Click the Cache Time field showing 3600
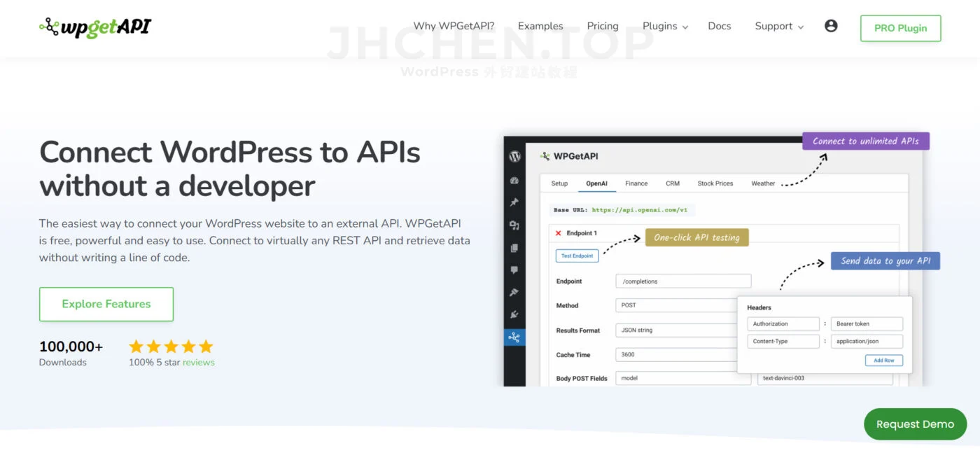 [x=675, y=354]
